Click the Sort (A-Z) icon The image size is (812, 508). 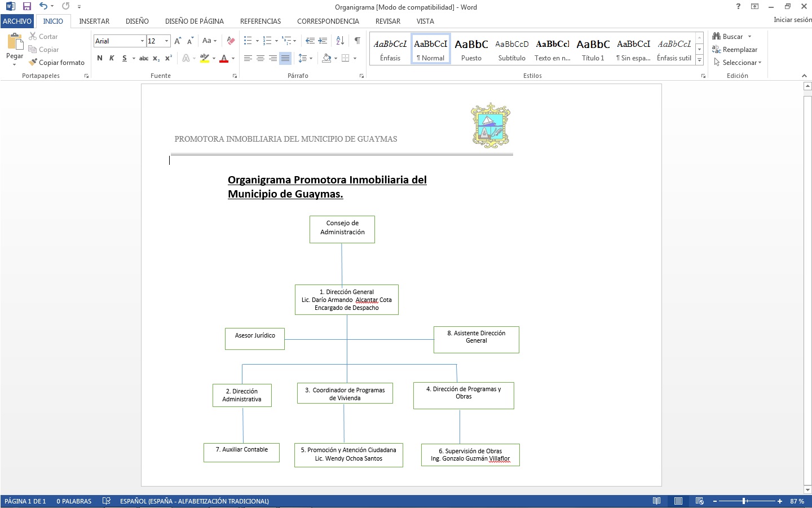pos(340,41)
